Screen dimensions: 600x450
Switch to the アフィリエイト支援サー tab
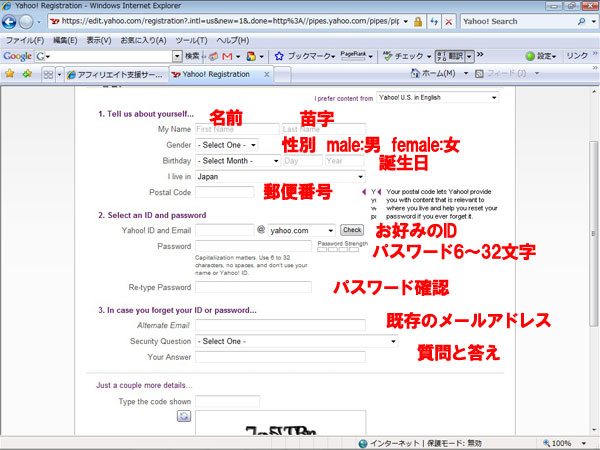click(116, 75)
